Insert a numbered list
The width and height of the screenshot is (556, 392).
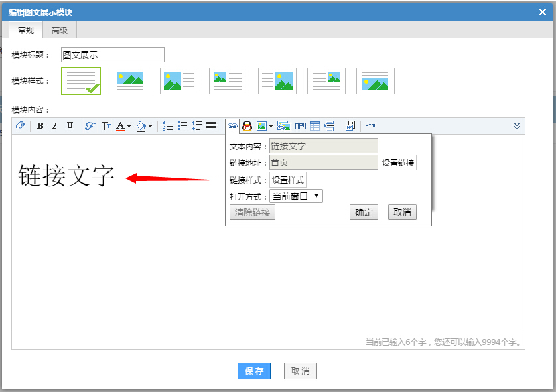click(x=168, y=126)
